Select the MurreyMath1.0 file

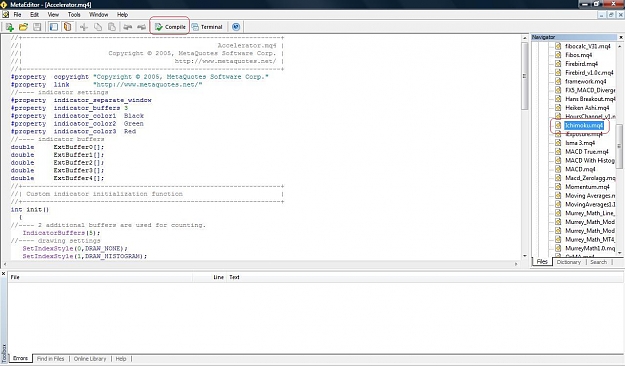[590, 248]
